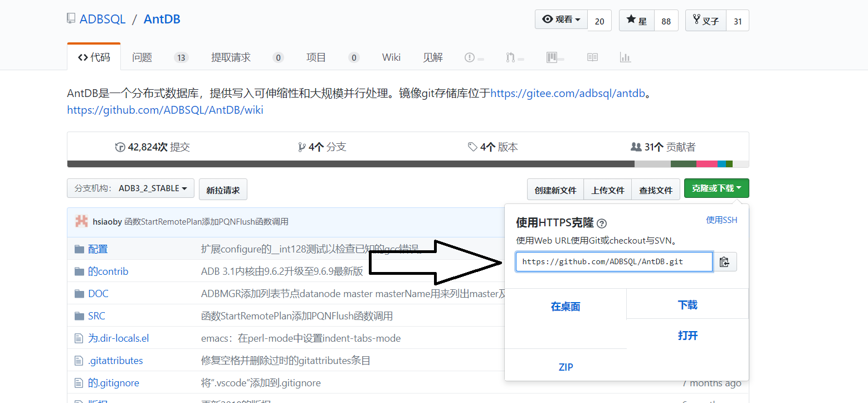The height and width of the screenshot is (403, 868).
Task: Open the SRC folder link
Action: 96,316
